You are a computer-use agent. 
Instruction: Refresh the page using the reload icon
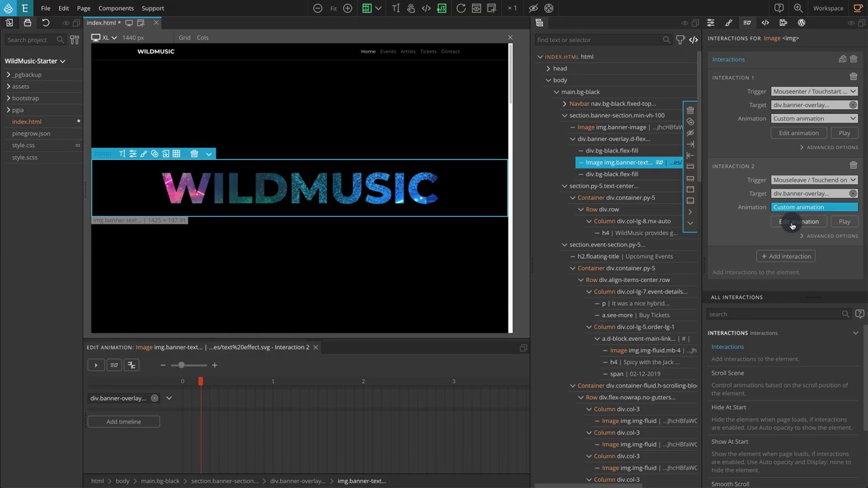[461, 8]
